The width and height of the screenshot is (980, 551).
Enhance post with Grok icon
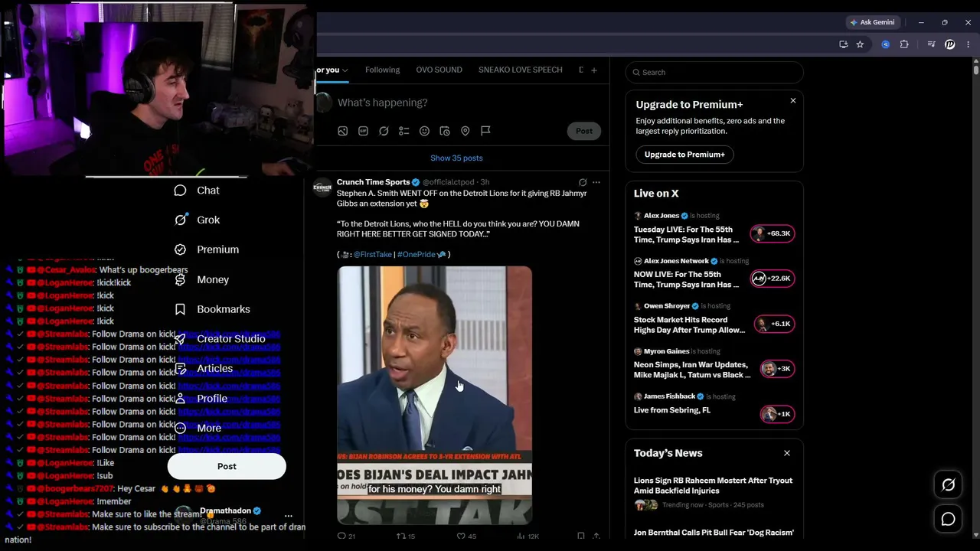point(384,132)
